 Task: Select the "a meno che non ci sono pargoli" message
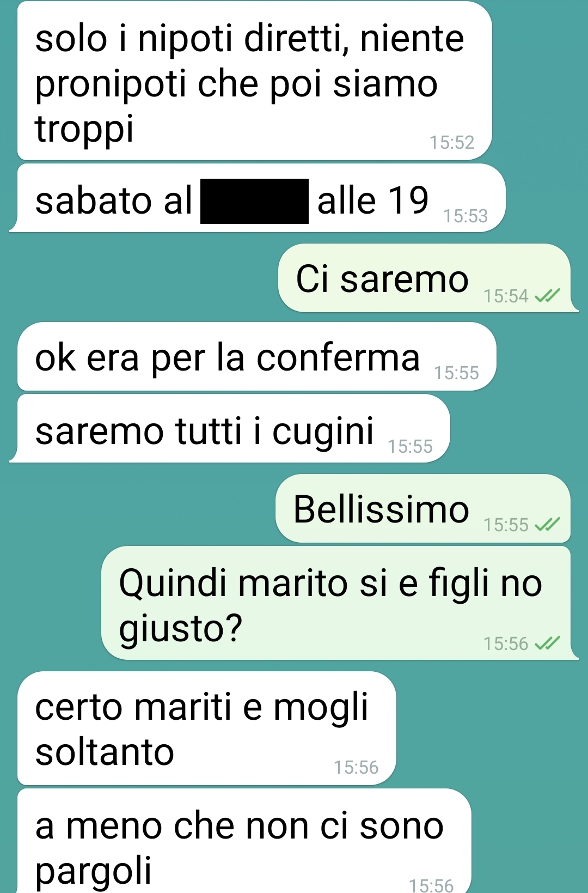click(x=244, y=841)
